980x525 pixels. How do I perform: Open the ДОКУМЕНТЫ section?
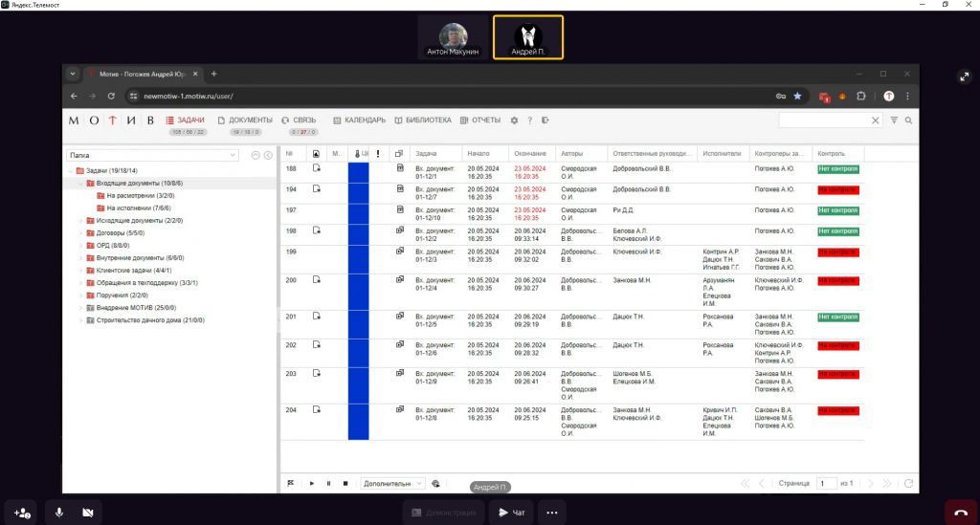pos(245,120)
